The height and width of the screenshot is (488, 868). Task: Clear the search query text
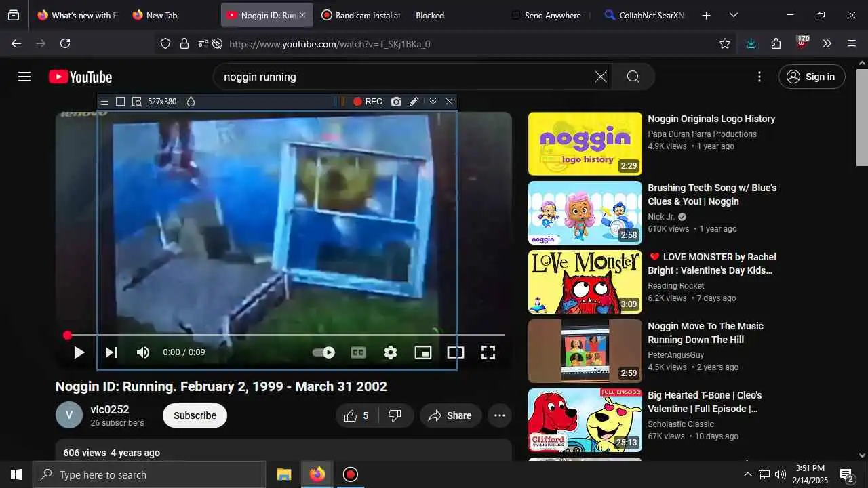[601, 77]
